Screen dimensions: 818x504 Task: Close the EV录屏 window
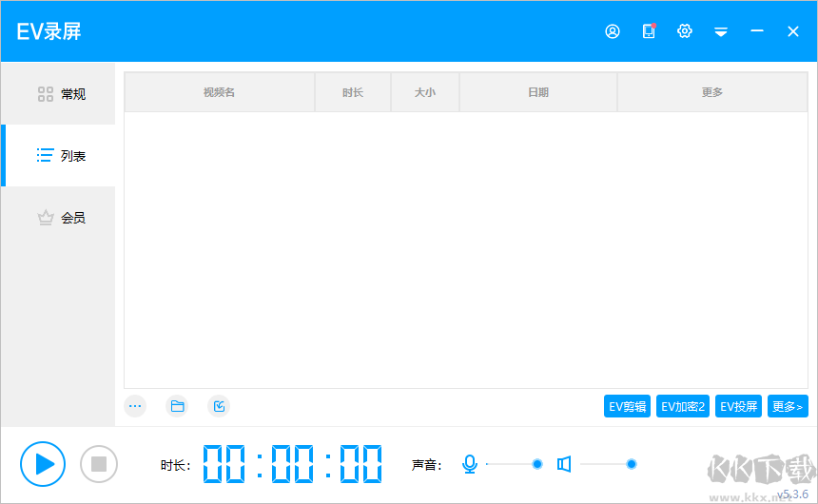(793, 31)
